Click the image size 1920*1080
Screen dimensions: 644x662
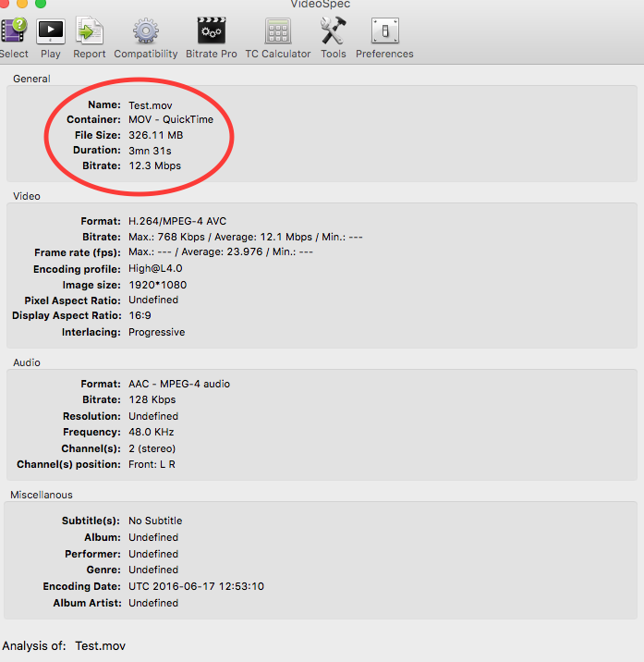pyautogui.click(x=157, y=285)
